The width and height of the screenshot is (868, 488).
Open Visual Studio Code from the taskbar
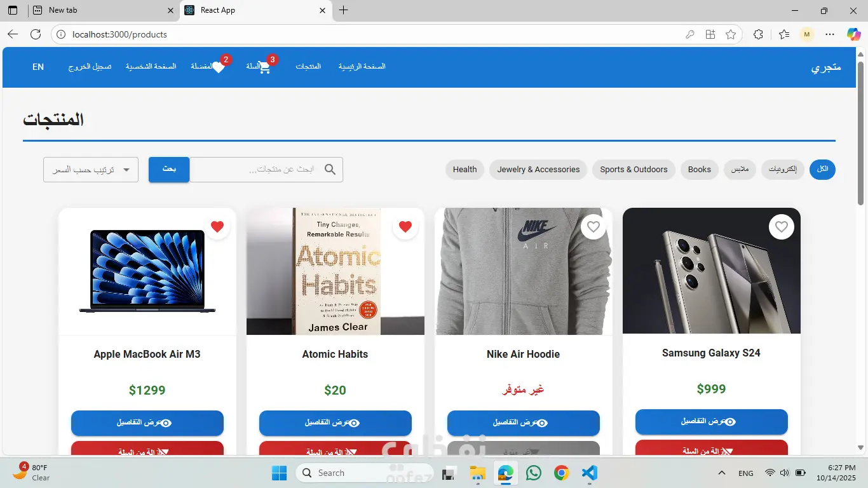pyautogui.click(x=589, y=473)
